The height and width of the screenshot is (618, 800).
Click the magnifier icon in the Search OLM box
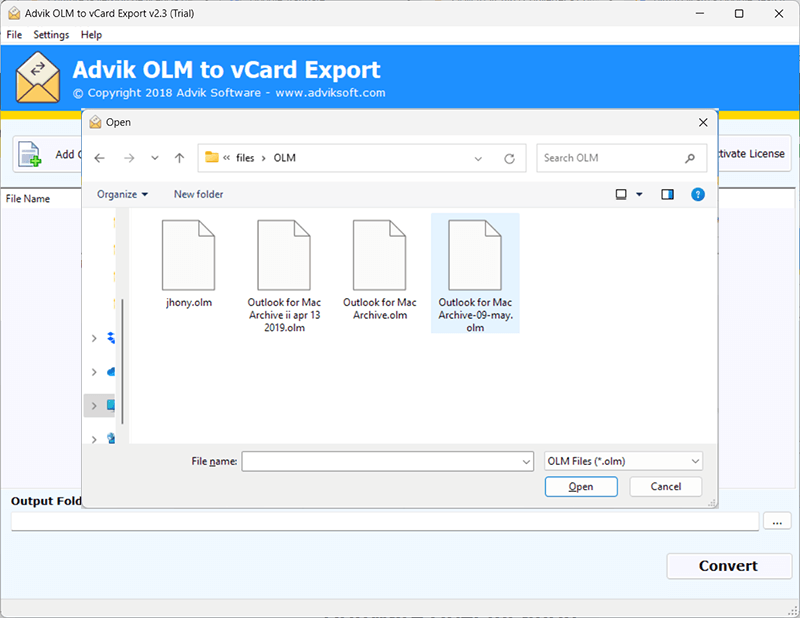click(x=690, y=158)
